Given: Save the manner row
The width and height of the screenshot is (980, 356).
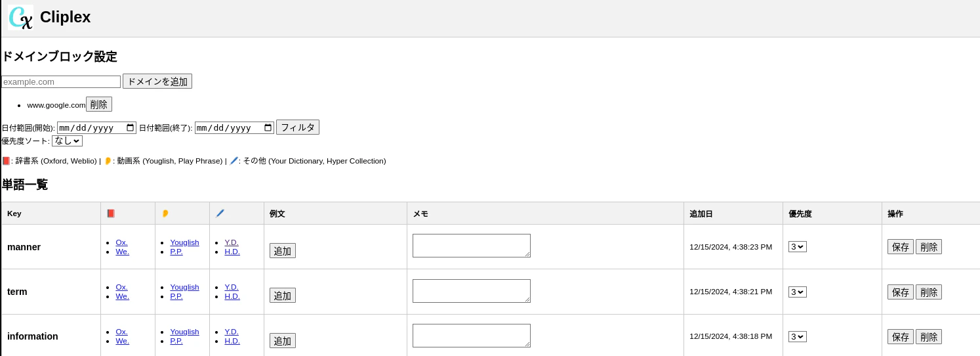Looking at the screenshot, I should tap(901, 247).
